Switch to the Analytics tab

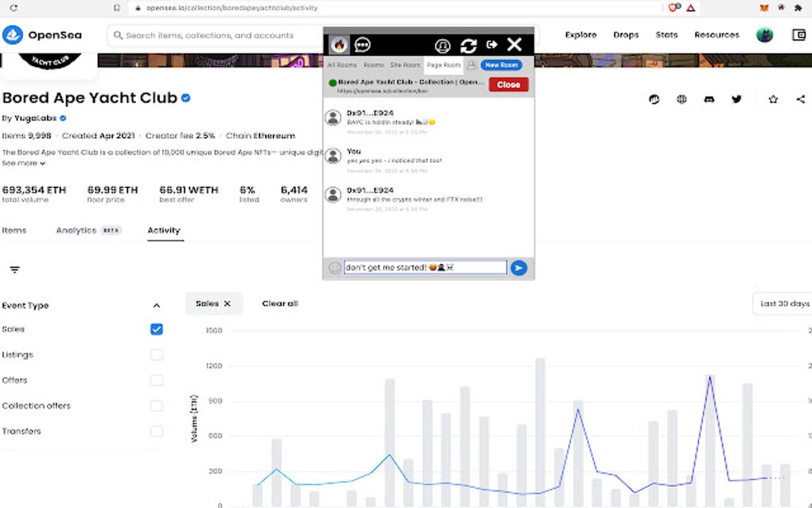coord(76,230)
